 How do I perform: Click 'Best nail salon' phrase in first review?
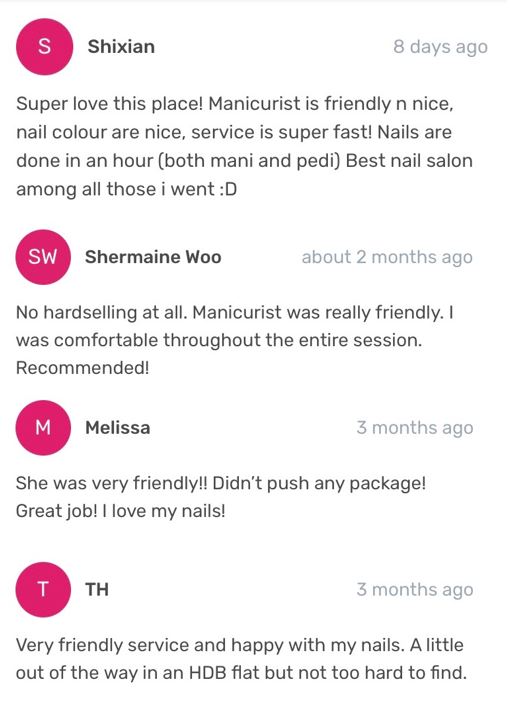(409, 161)
